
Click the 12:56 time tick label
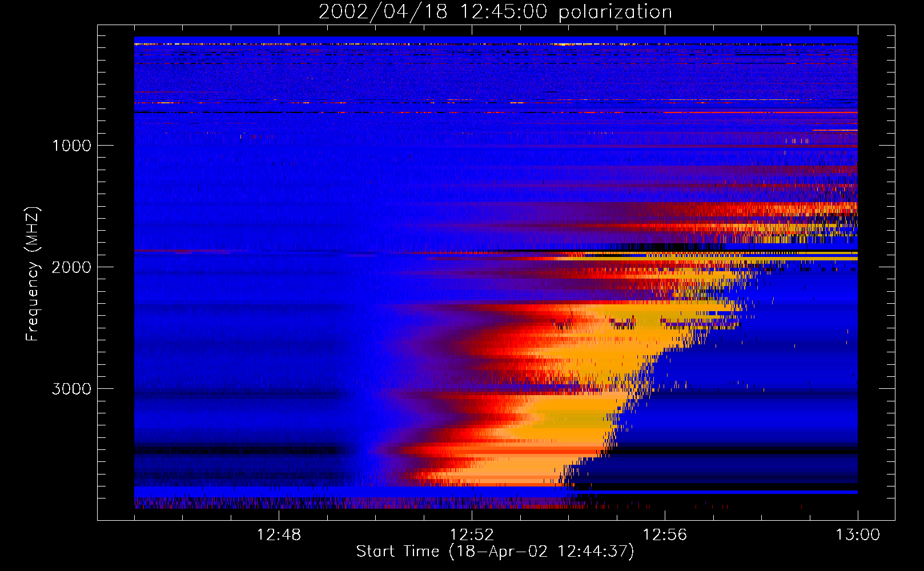click(x=665, y=535)
